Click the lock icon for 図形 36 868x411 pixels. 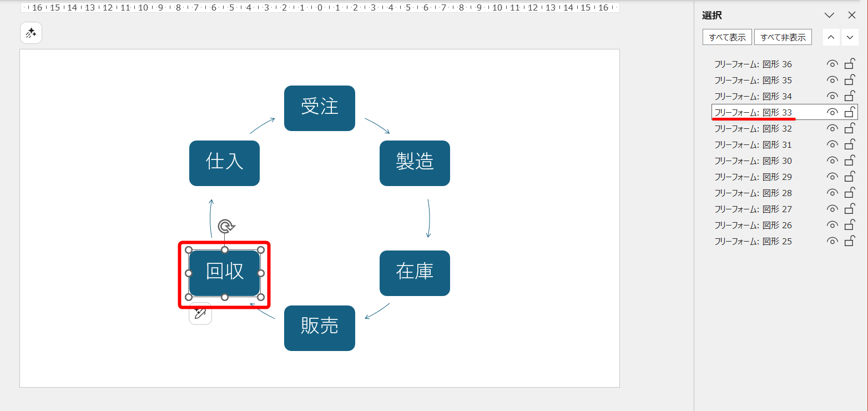[x=849, y=64]
